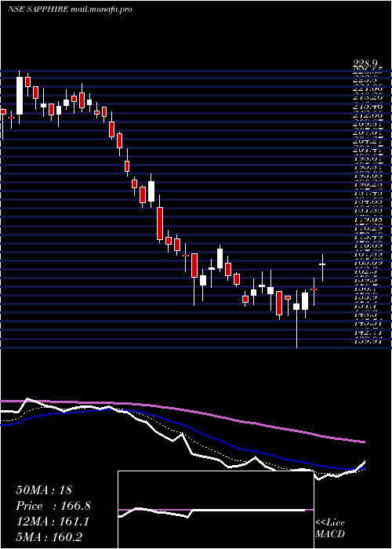This screenshot has height=549, width=392.
Task: Select the 142.71 price axis label
Action: pos(367,333)
